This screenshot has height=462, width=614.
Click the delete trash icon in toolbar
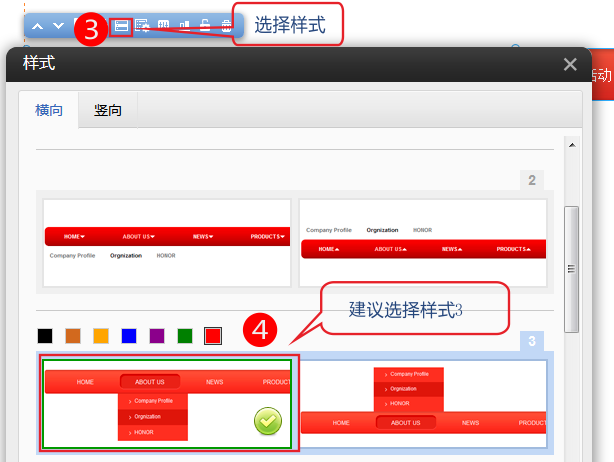click(226, 26)
